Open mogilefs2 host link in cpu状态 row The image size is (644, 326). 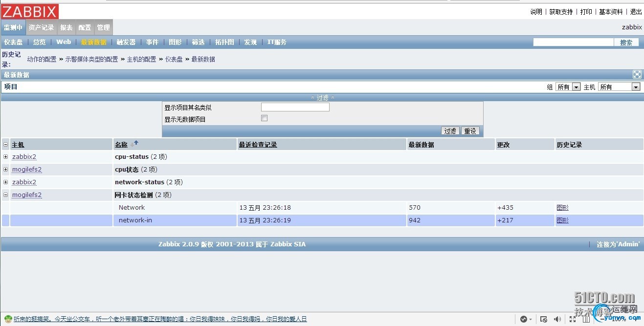click(27, 170)
